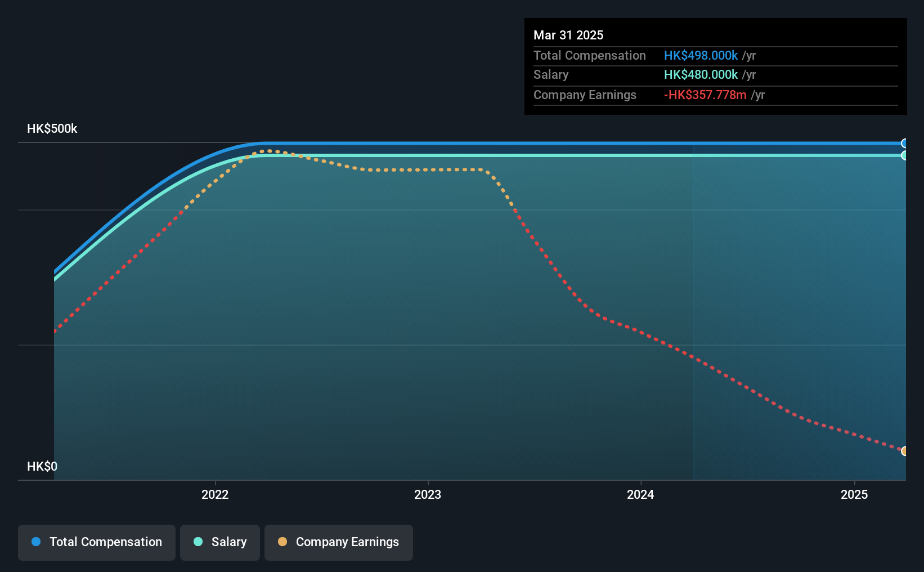The height and width of the screenshot is (572, 924).
Task: Click the HK$498.000k total compensation value
Action: (x=701, y=55)
